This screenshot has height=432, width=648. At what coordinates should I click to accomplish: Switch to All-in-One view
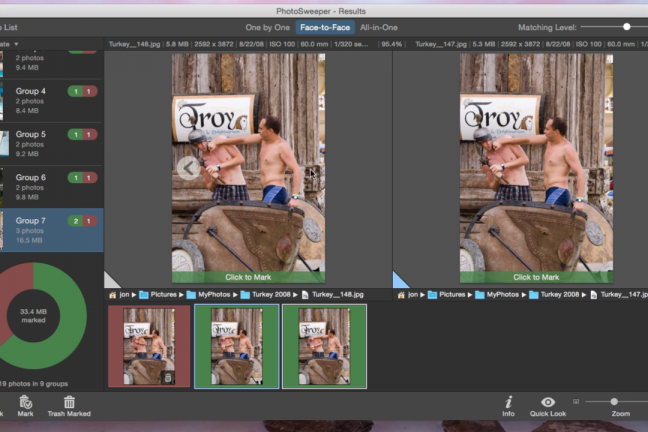click(x=379, y=28)
